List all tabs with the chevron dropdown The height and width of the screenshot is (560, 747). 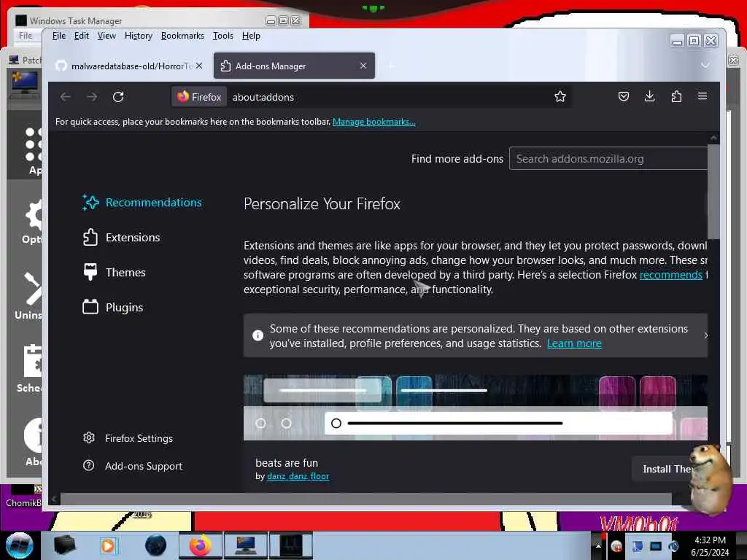[x=705, y=65]
